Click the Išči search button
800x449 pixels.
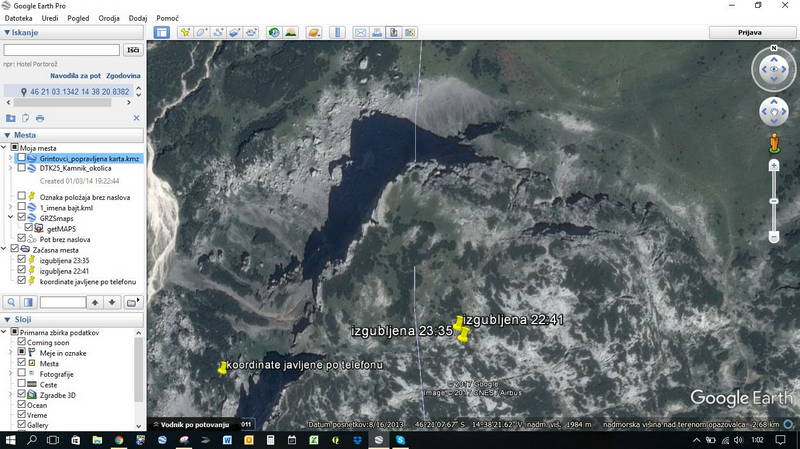coord(133,50)
